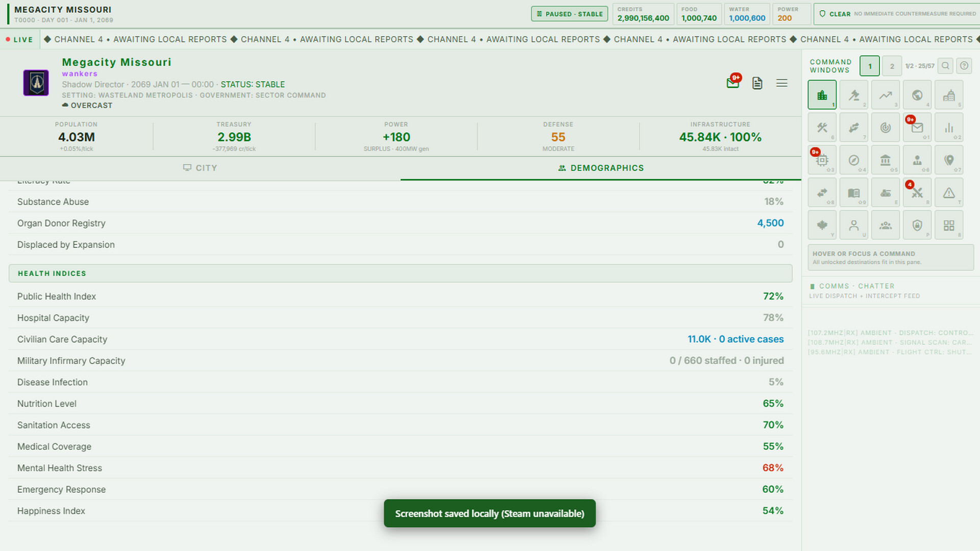The width and height of the screenshot is (980, 551).
Task: Click the processor chip command icon
Action: click(x=822, y=160)
